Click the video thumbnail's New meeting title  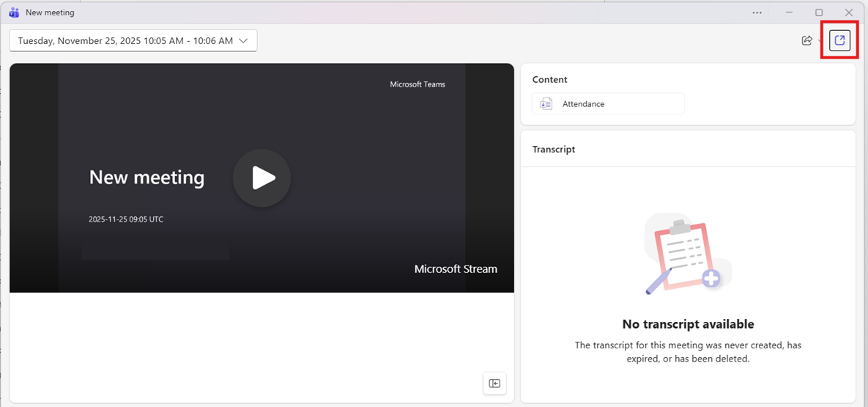click(x=146, y=177)
